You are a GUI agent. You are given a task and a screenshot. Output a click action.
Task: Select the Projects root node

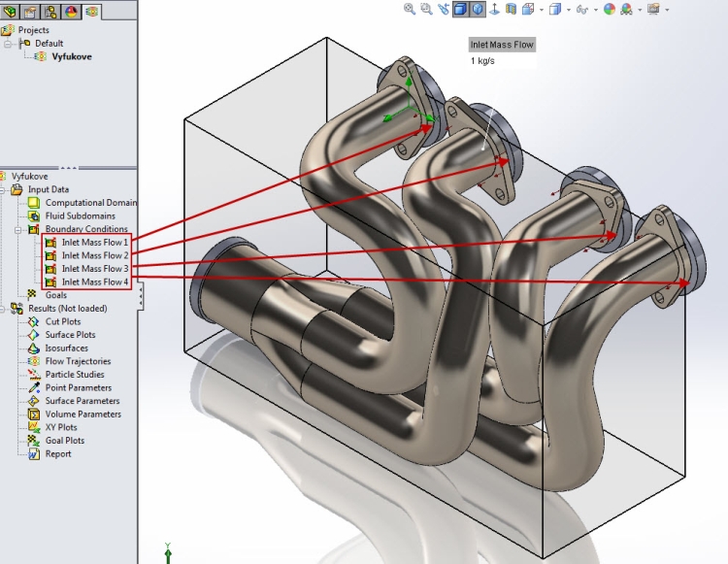click(x=33, y=30)
